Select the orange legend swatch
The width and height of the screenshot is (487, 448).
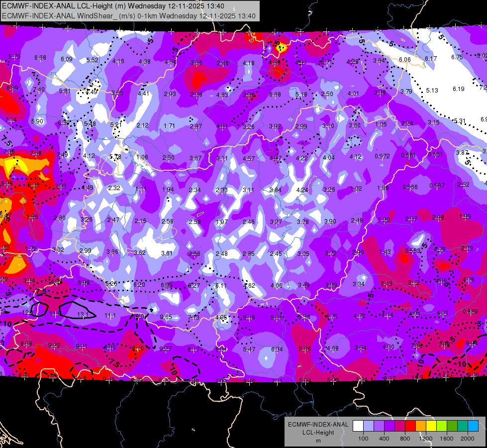coord(421,426)
